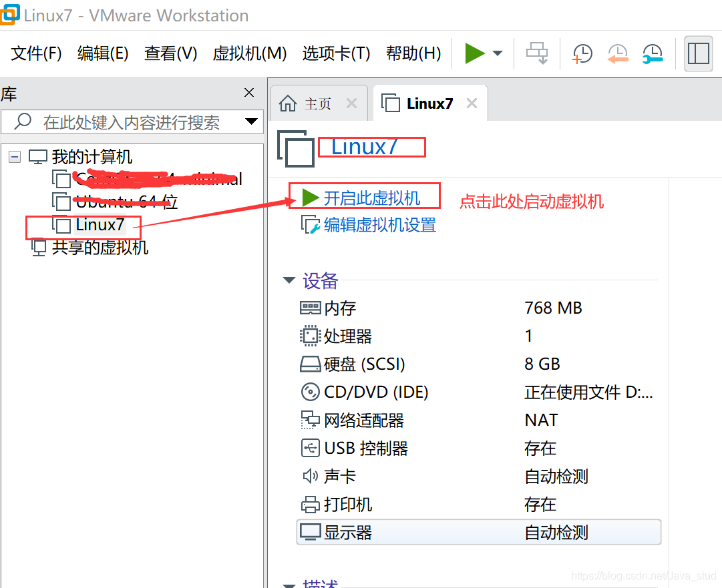Click the send Ctrl+Alt+Del toolbar icon

(537, 53)
